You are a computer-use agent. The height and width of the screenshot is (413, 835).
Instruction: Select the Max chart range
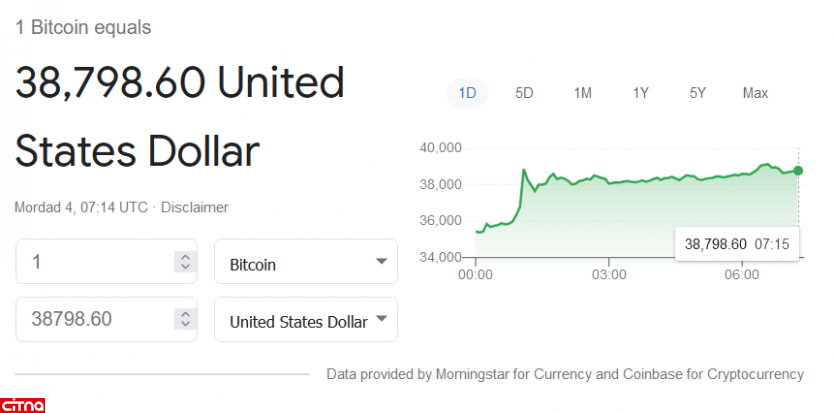point(755,93)
